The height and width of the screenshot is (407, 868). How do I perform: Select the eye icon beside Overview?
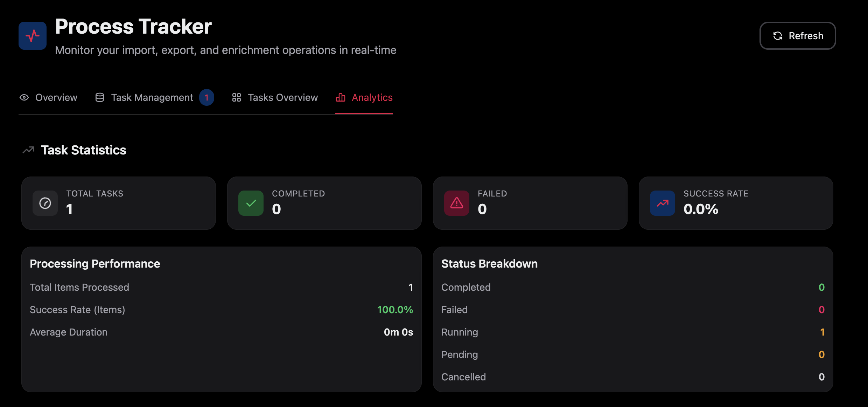[x=24, y=97]
